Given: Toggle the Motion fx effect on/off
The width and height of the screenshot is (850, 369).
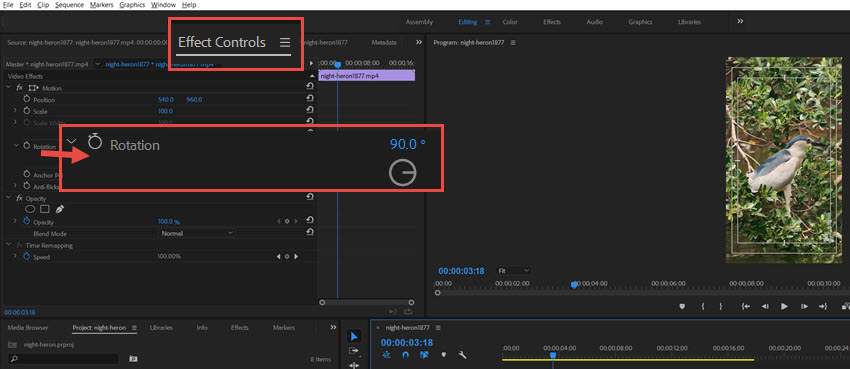Looking at the screenshot, I should 20,88.
